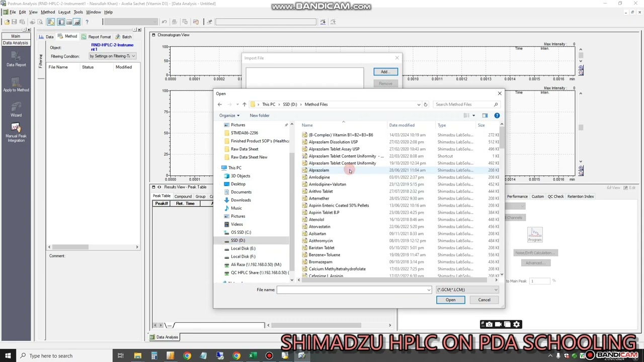Select the QC Check tab
The height and width of the screenshot is (362, 644).
click(555, 197)
